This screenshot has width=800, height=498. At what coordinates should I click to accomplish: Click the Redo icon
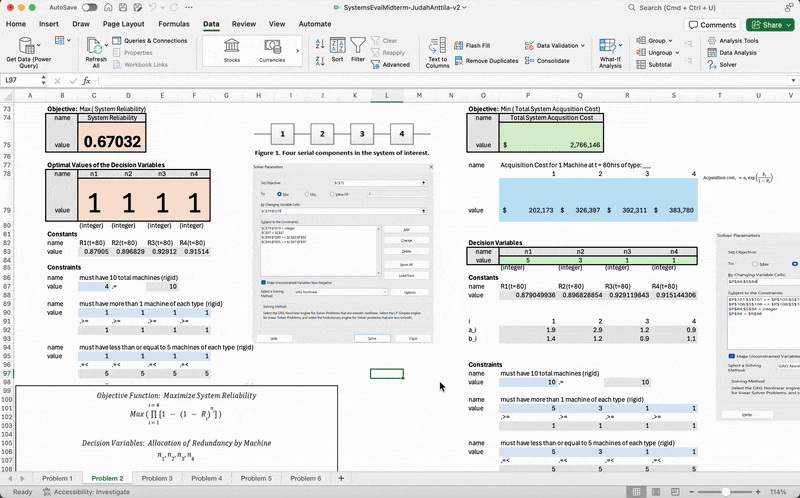click(x=174, y=8)
